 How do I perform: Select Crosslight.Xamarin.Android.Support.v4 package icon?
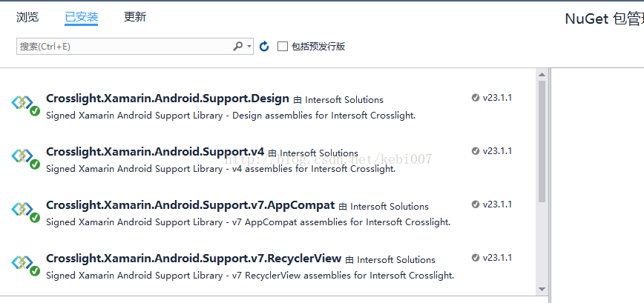click(x=25, y=159)
